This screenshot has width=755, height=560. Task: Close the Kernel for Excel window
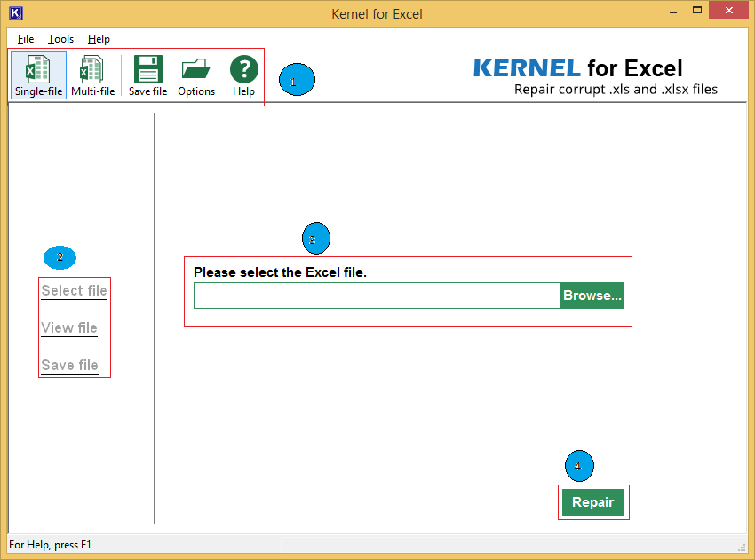729,10
